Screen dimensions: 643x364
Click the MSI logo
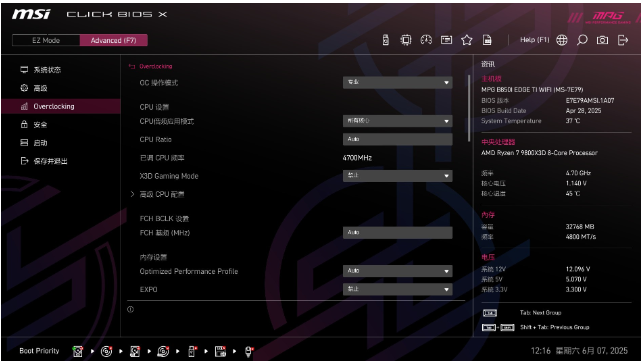coord(31,14)
